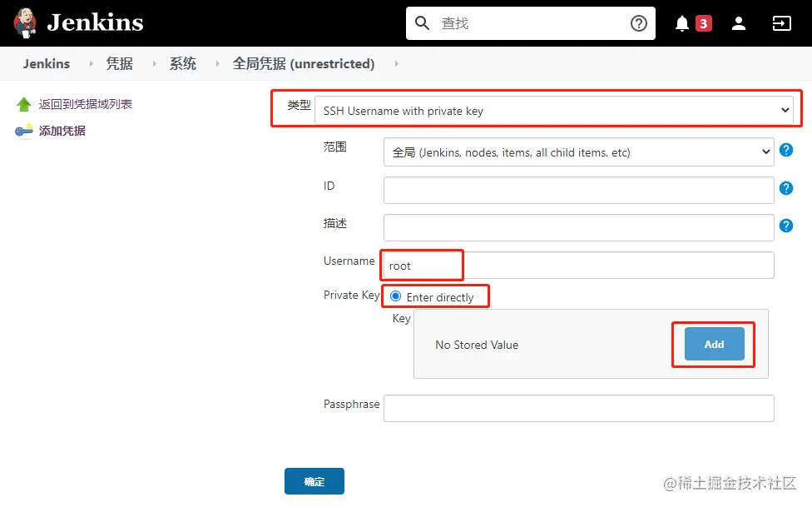The height and width of the screenshot is (507, 812).
Task: Click the Jenkins header title text
Action: pyautogui.click(x=96, y=22)
